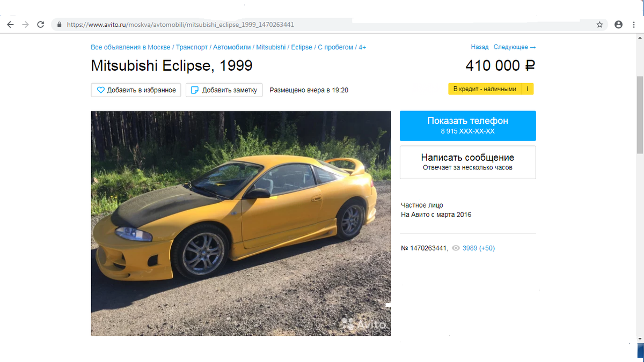Click the eye views counter icon
This screenshot has width=644, height=362.
(456, 248)
